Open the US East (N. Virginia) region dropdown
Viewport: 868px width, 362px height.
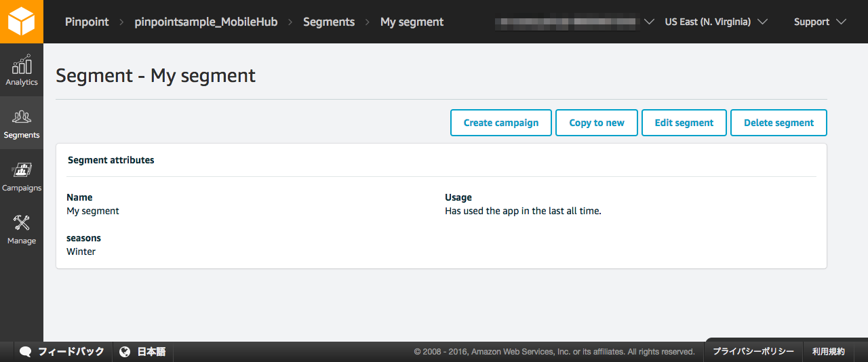[715, 22]
